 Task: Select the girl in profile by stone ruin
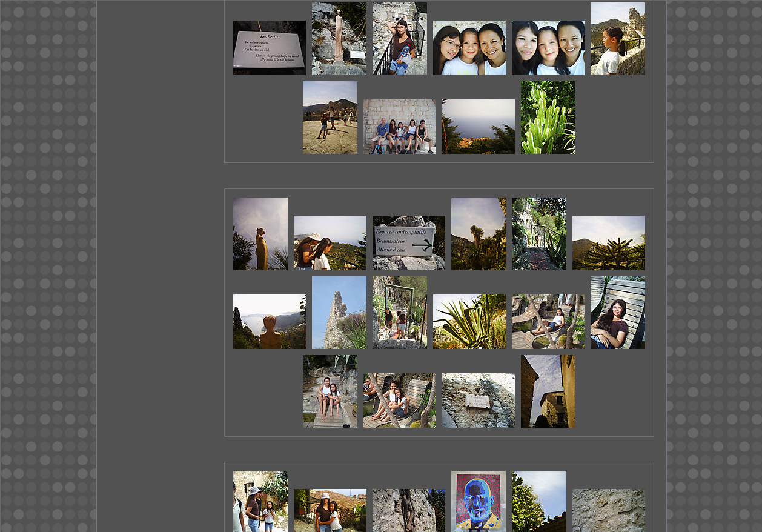617,39
